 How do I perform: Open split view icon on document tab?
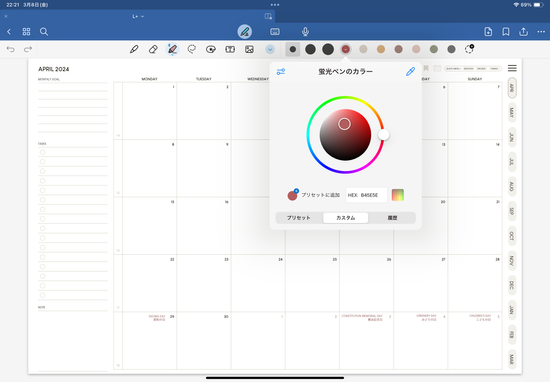tap(268, 16)
